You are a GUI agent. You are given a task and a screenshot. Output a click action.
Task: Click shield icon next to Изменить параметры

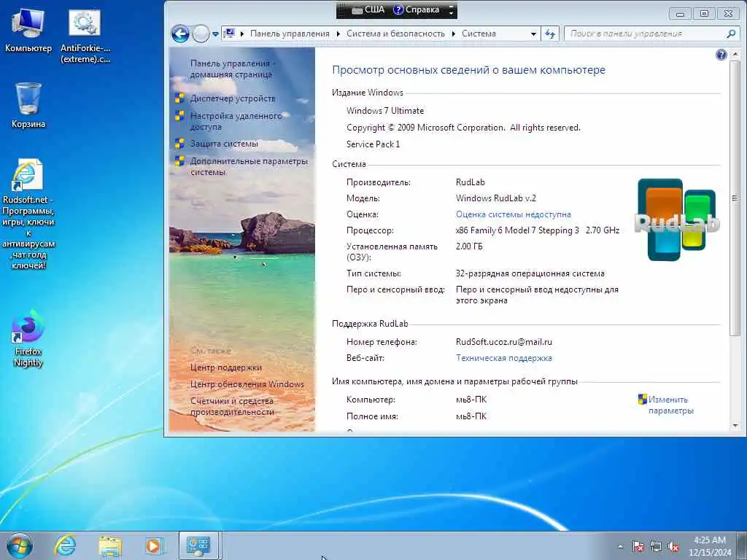coord(642,399)
